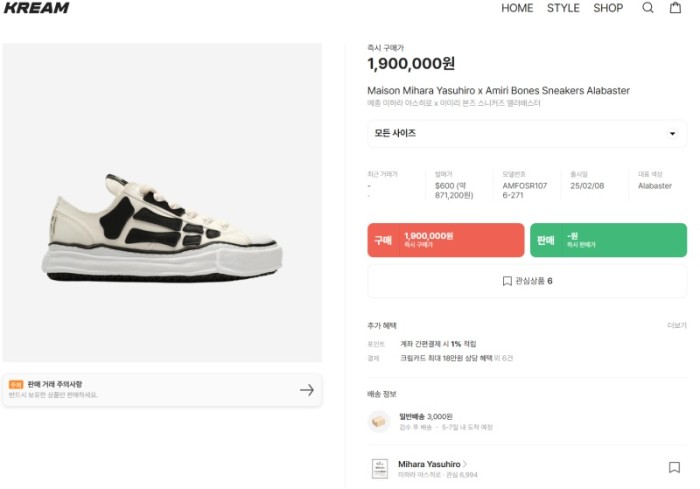Expand the 모든 사이즈 size dropdown
The image size is (700, 489).
(527, 134)
